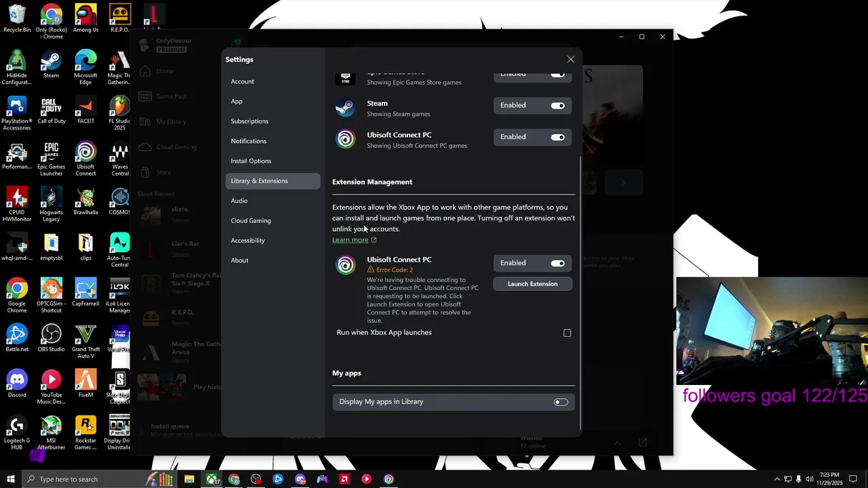
Task: Open the notification center icon
Action: [854, 479]
